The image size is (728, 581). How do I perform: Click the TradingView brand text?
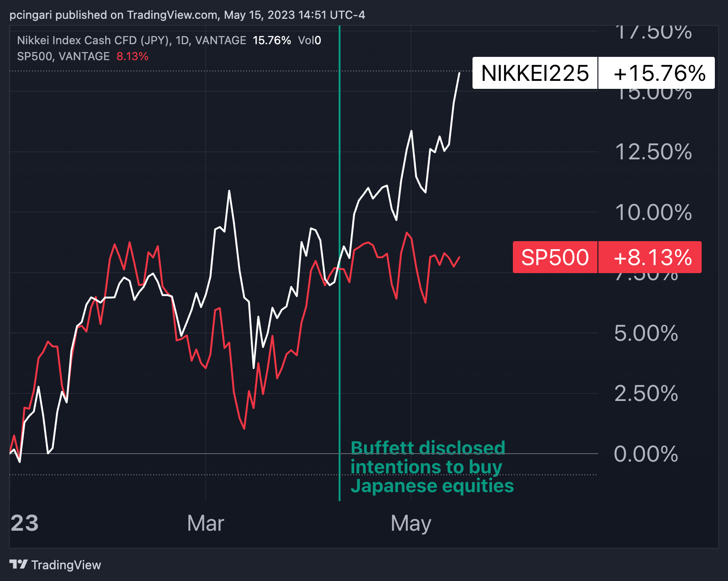point(66,565)
